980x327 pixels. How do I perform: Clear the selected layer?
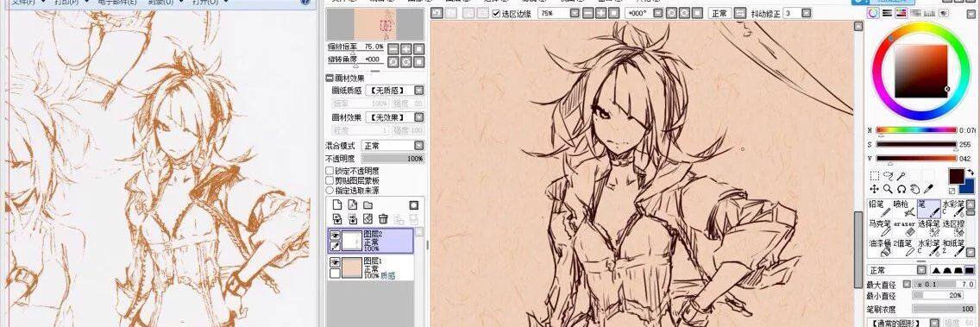click(x=368, y=219)
